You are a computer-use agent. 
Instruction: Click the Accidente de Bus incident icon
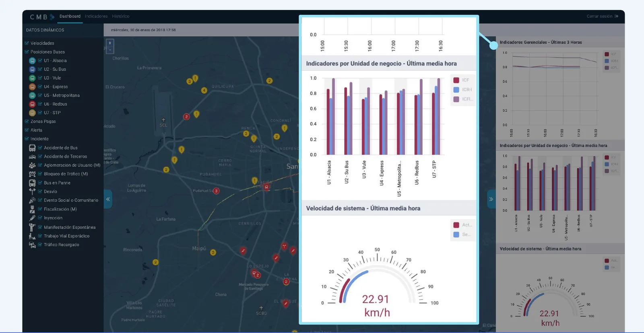point(32,148)
